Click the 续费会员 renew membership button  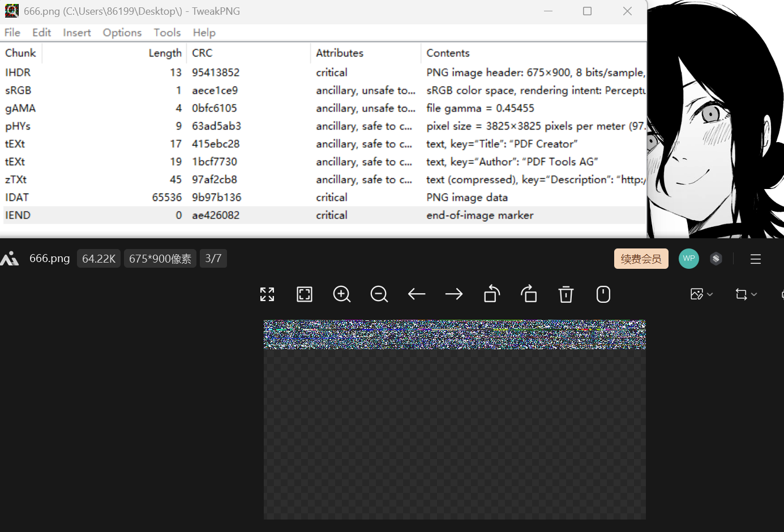[x=641, y=259]
